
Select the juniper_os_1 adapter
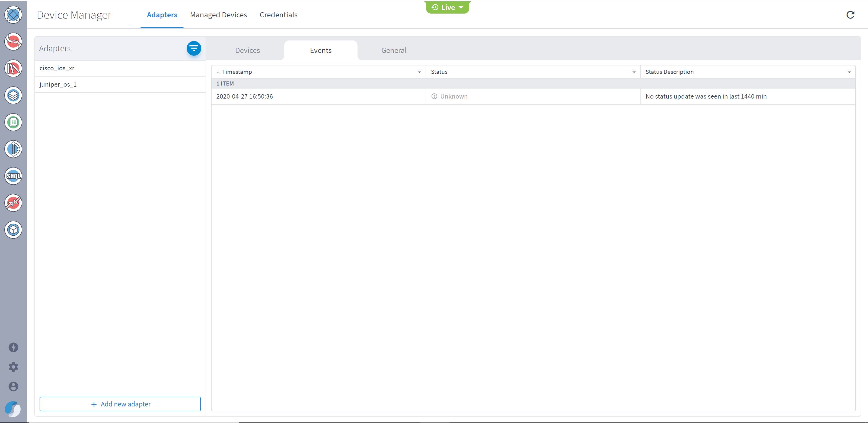(58, 84)
